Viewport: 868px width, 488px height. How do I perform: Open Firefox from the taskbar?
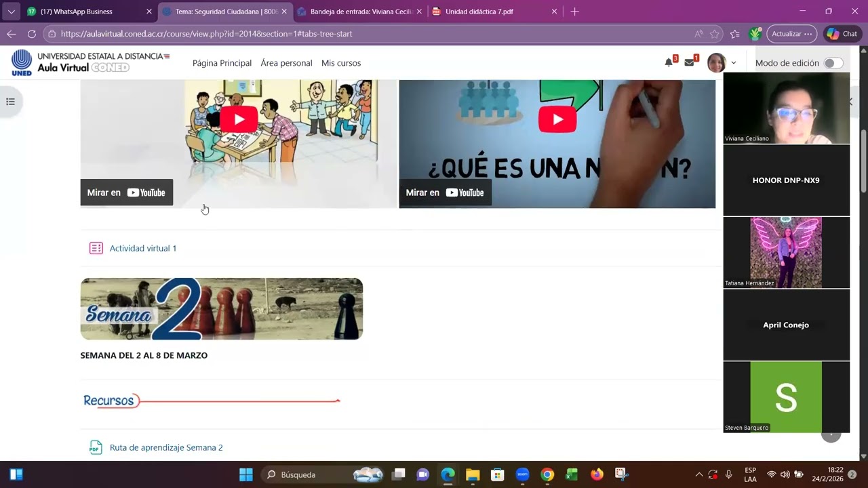(597, 474)
